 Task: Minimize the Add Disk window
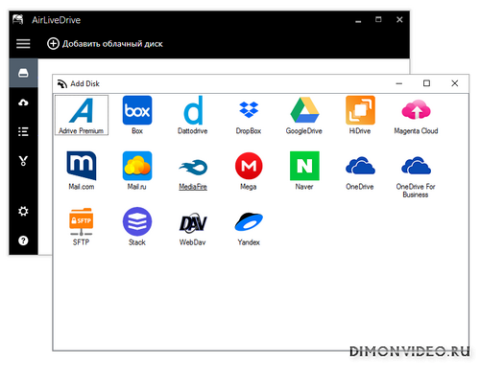[x=399, y=83]
